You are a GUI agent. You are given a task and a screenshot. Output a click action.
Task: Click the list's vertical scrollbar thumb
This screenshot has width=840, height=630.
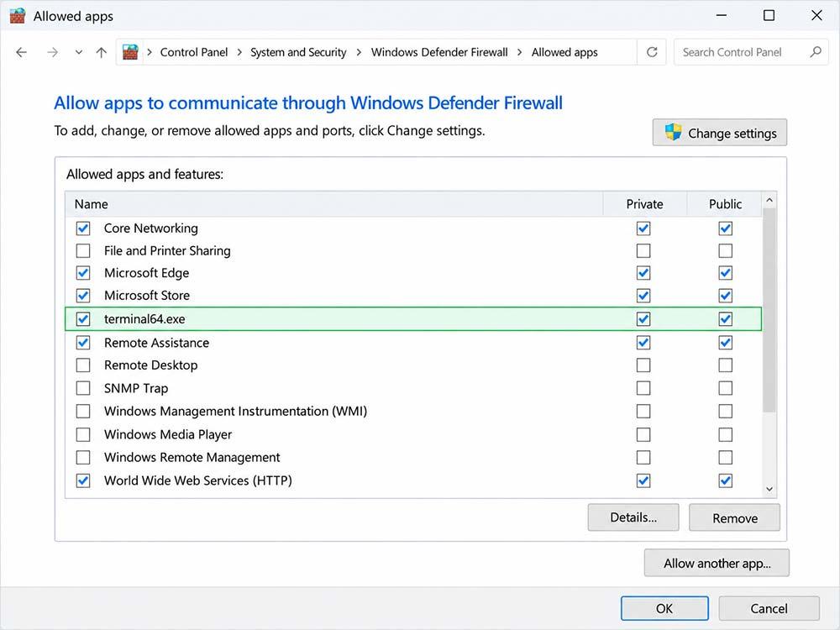point(769,310)
